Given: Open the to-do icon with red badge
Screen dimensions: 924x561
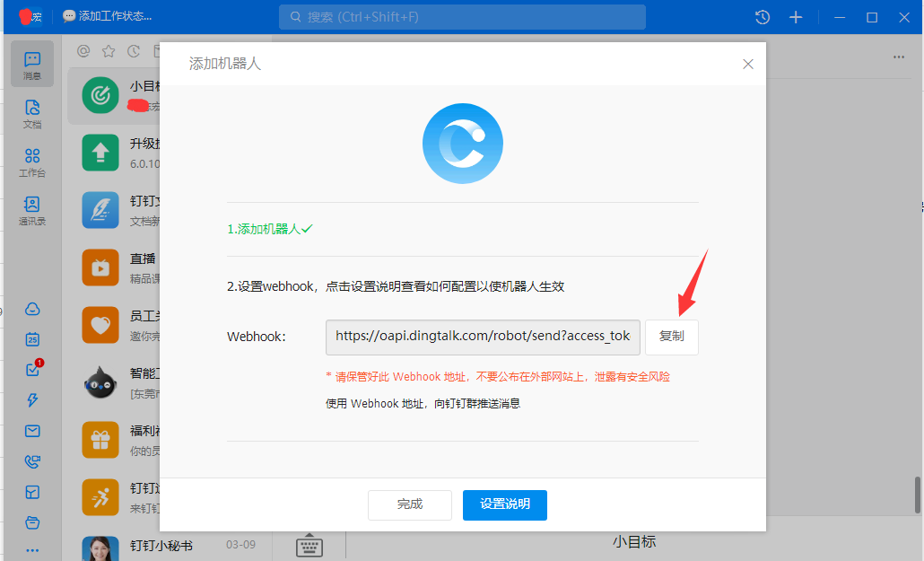Looking at the screenshot, I should [32, 370].
